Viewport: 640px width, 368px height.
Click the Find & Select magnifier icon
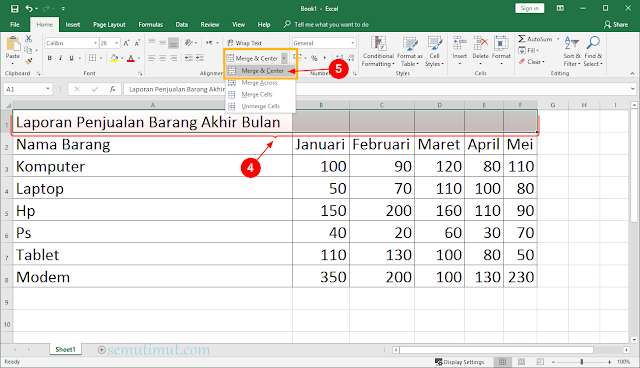click(593, 43)
